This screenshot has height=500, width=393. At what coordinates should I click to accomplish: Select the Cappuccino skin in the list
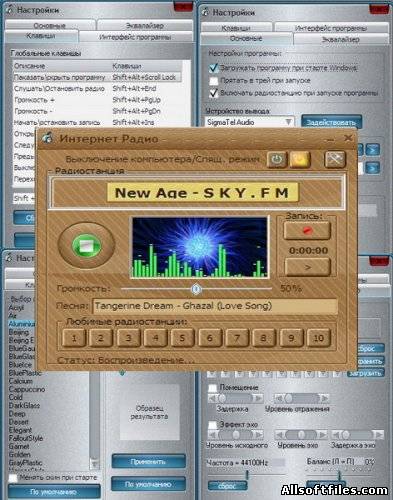pyautogui.click(x=27, y=389)
